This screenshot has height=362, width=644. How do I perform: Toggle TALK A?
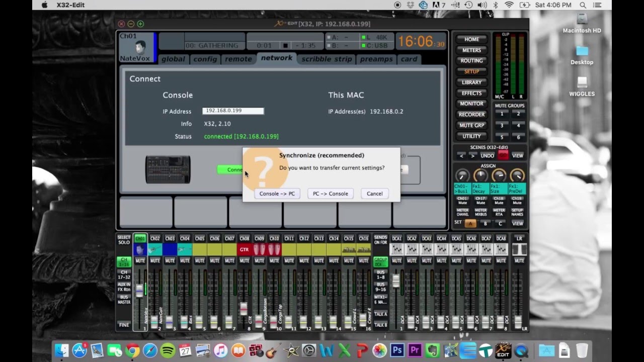click(x=381, y=314)
